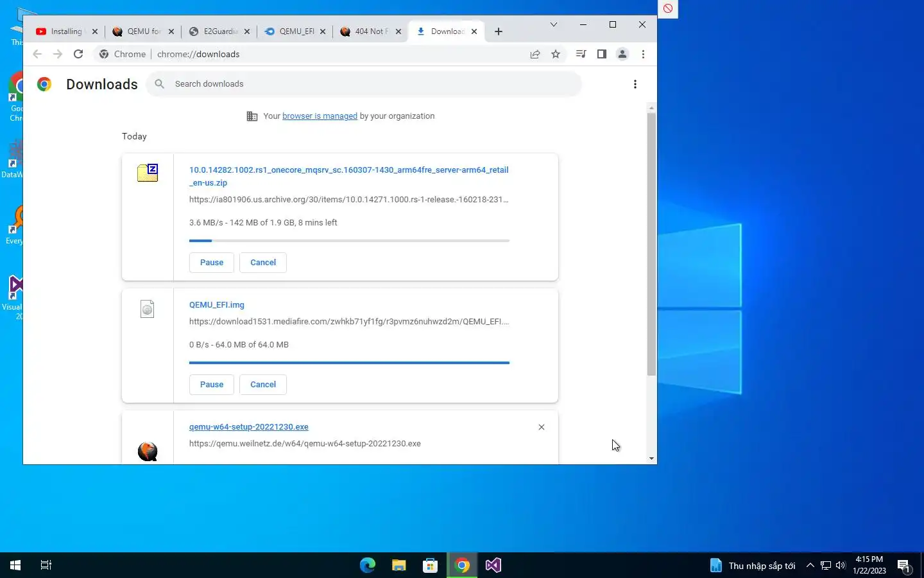Viewport: 924px width, 578px height.
Task: Pause the QEMU_EFI.img download
Action: coord(212,385)
